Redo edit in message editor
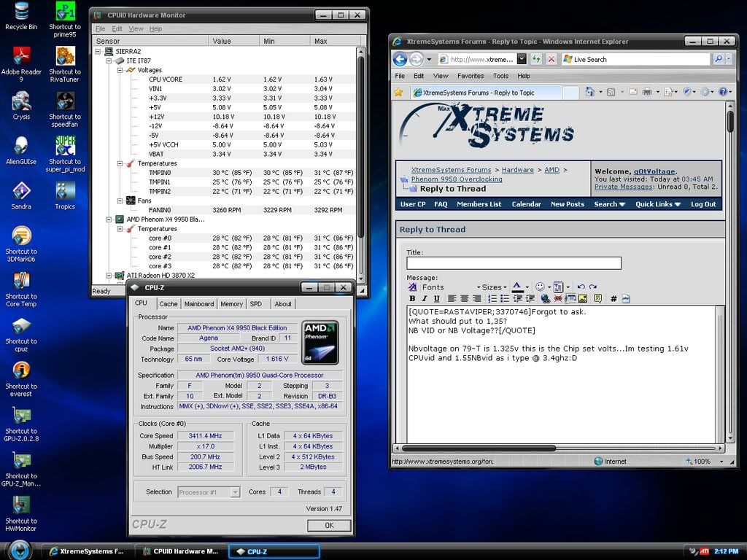The image size is (747, 560). tap(592, 287)
